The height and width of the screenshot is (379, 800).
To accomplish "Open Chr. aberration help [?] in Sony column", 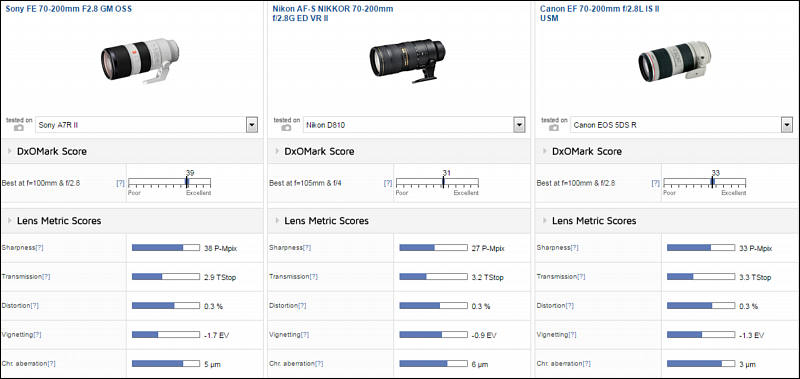I will point(51,364).
